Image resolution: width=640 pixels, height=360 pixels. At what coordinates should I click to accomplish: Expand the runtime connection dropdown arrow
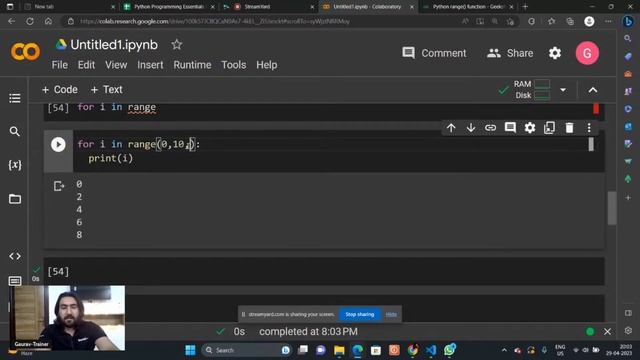(563, 90)
